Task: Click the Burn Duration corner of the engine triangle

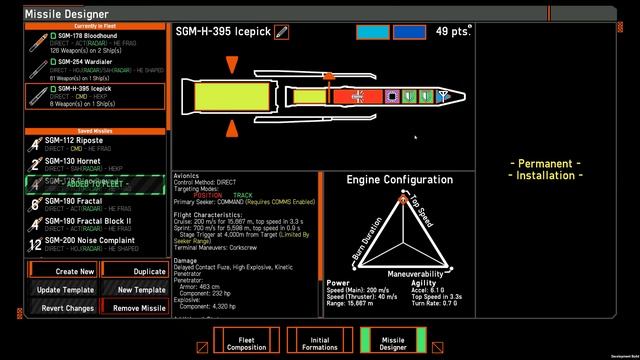Action: point(354,268)
